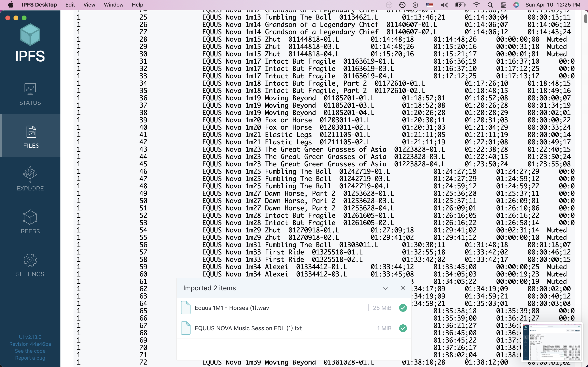This screenshot has height=367, width=588.
Task: Open the Settings gear icon
Action: (x=30, y=260)
